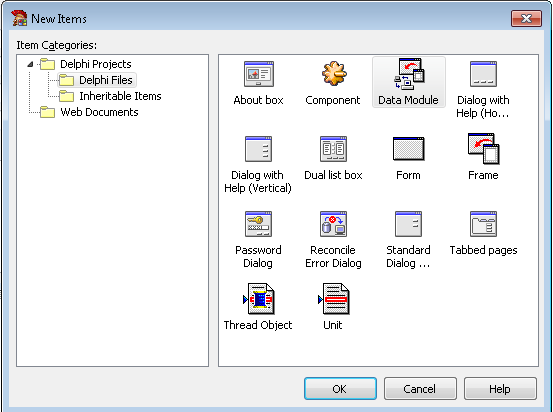Select the Password Dialog icon
553x412 pixels.
259,224
